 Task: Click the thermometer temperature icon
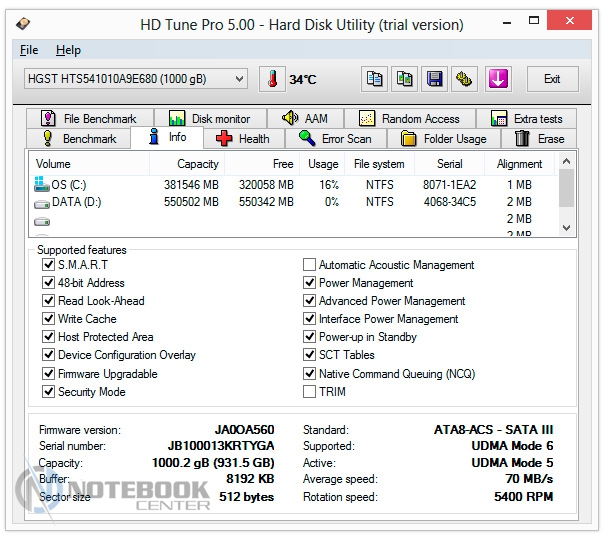point(271,79)
